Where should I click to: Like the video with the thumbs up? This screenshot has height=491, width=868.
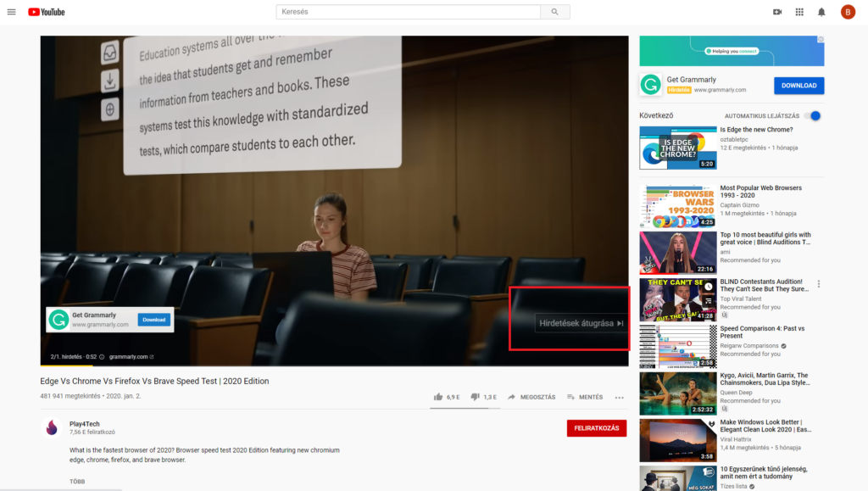[440, 396]
